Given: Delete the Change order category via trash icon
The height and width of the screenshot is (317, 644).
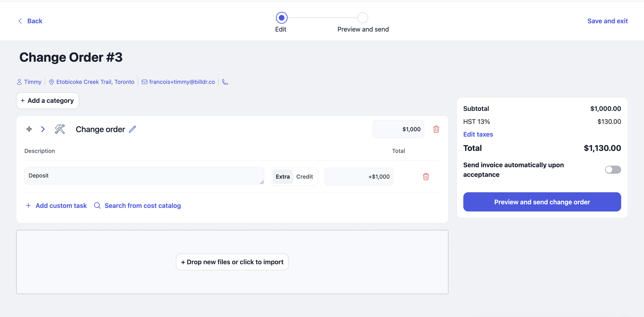Looking at the screenshot, I should click(x=436, y=129).
